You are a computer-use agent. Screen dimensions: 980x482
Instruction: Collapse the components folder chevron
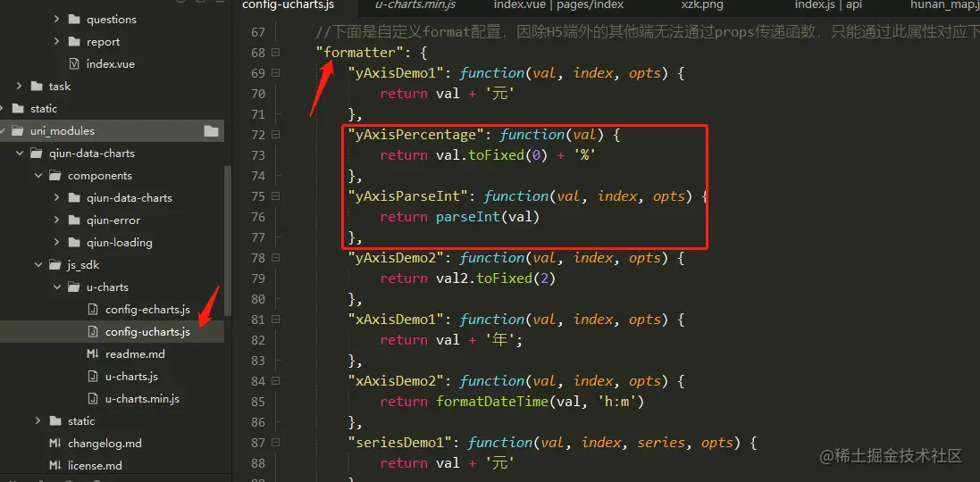[38, 176]
